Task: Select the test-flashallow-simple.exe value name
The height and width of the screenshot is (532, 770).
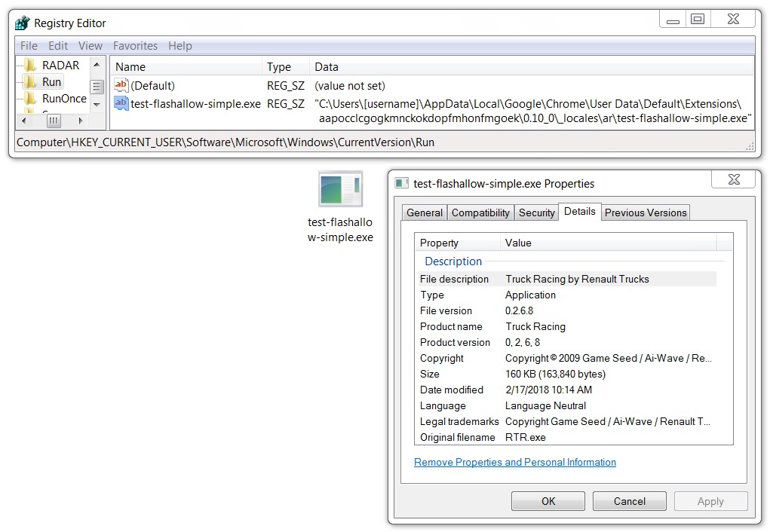Action: 195,104
